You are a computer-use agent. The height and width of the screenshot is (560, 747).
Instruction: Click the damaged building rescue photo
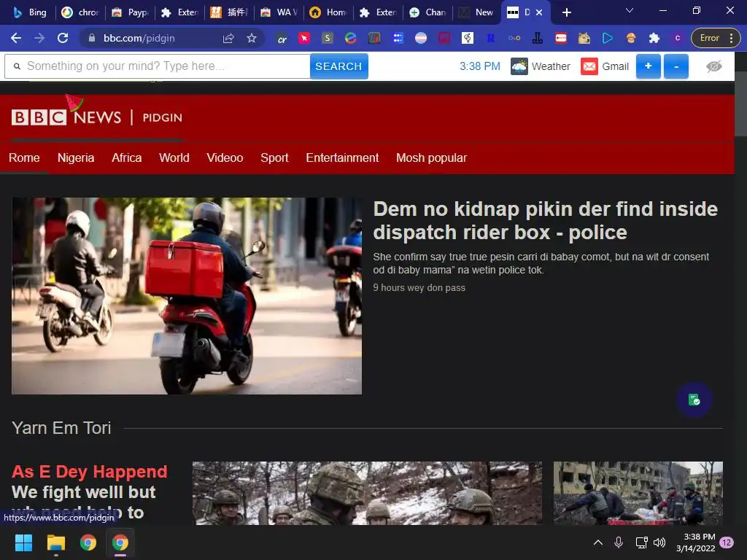pyautogui.click(x=638, y=493)
